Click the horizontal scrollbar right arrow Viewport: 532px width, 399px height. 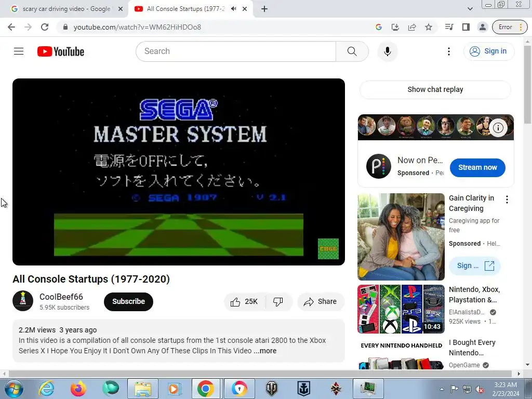(x=519, y=374)
